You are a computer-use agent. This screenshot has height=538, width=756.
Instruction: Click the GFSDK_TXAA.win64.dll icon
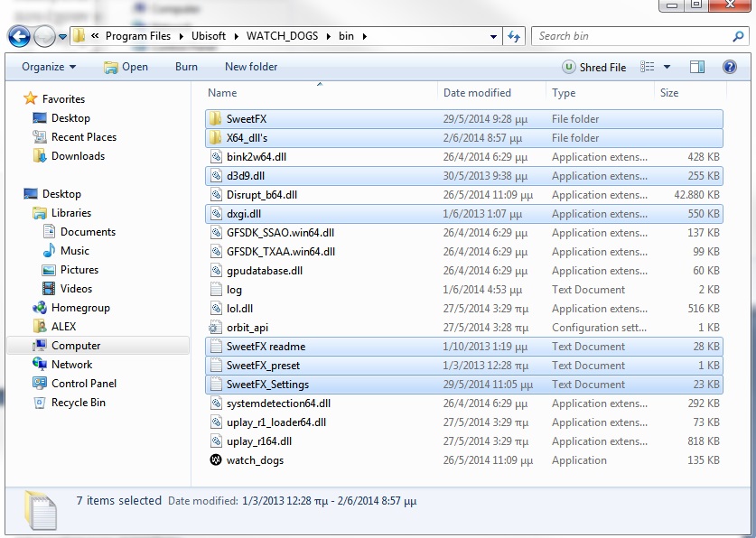[216, 252]
